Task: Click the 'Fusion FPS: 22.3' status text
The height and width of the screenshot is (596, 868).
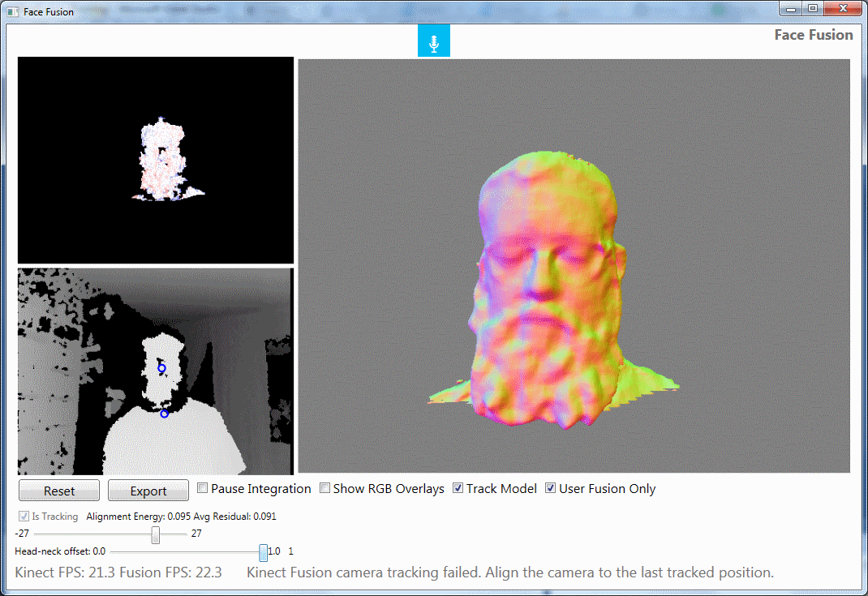Action: [170, 572]
